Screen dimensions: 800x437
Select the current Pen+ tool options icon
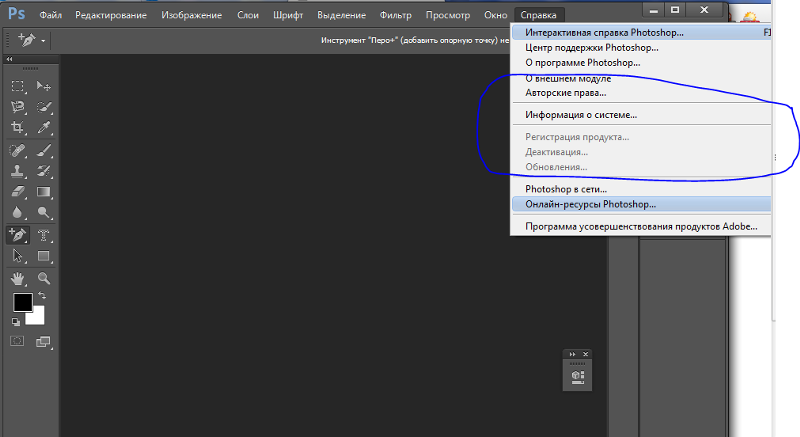[27, 40]
